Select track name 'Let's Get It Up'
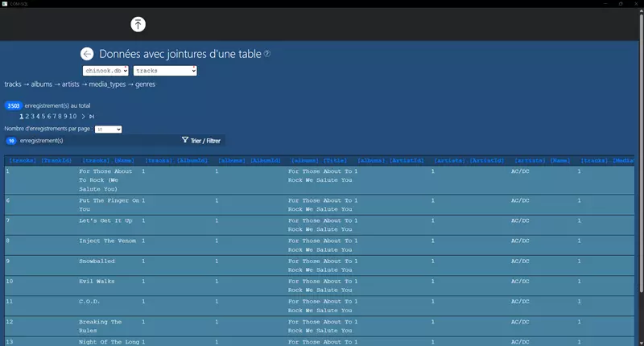This screenshot has height=346, width=644. point(105,220)
